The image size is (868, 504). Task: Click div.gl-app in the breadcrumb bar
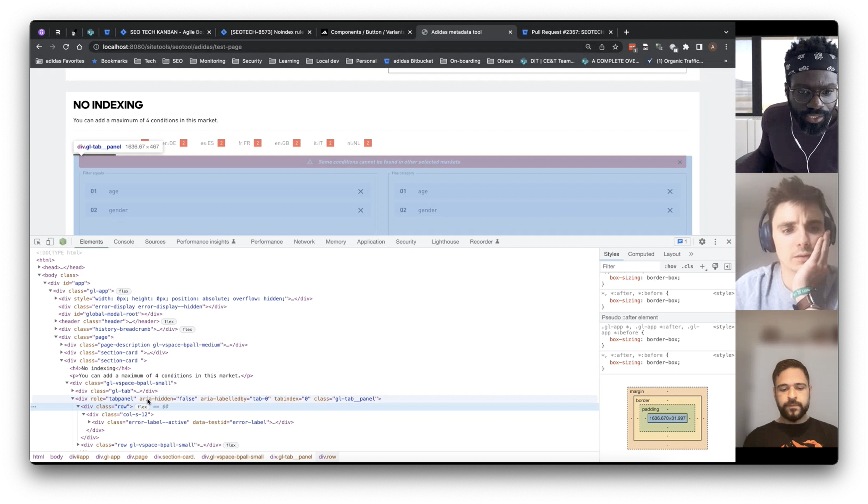pyautogui.click(x=108, y=456)
